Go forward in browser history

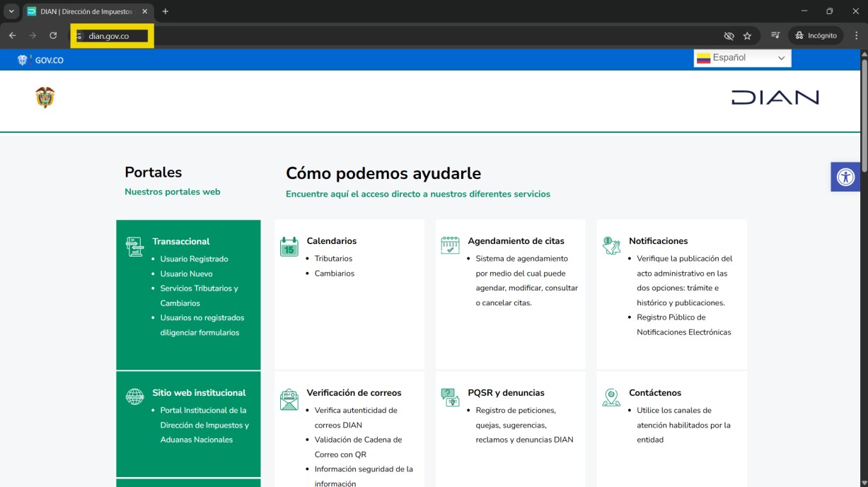pos(33,35)
